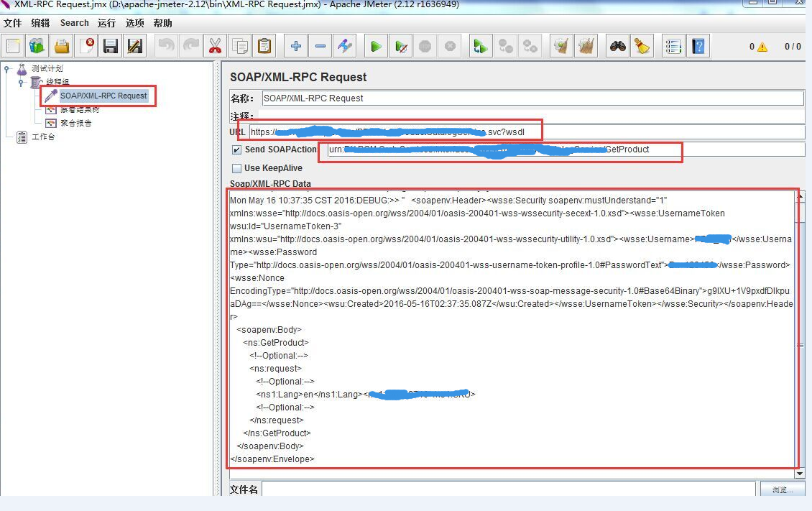The image size is (812, 511).
Task: Open the 选项 menu
Action: click(134, 23)
